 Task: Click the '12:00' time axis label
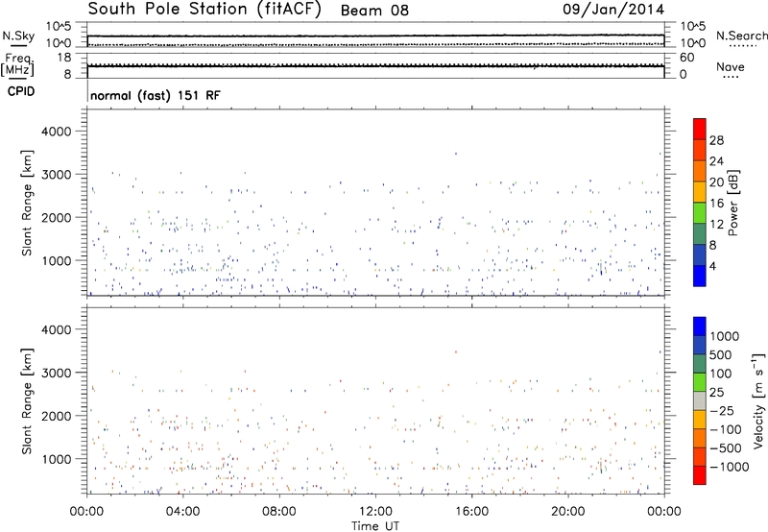(375, 512)
